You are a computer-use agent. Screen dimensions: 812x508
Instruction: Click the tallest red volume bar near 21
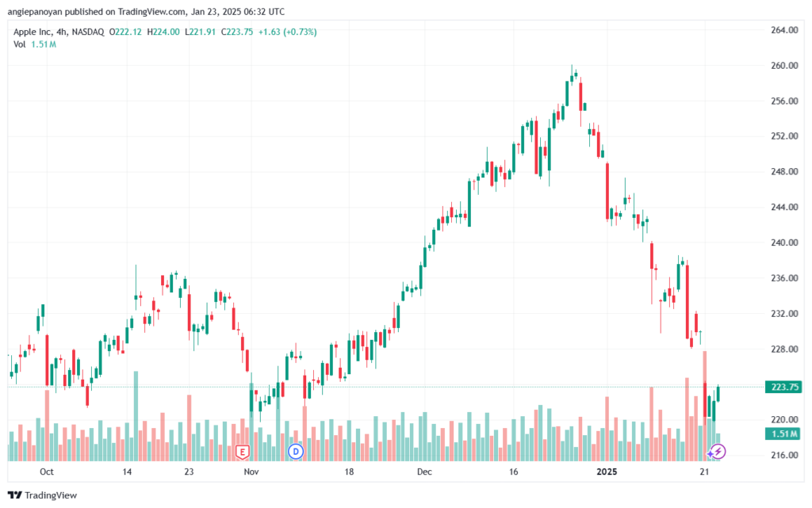tap(705, 406)
